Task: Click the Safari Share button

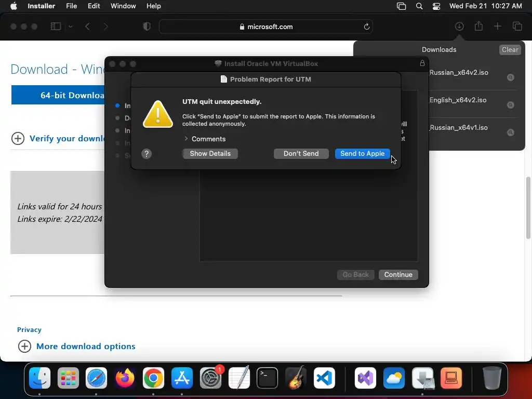Action: [x=478, y=26]
